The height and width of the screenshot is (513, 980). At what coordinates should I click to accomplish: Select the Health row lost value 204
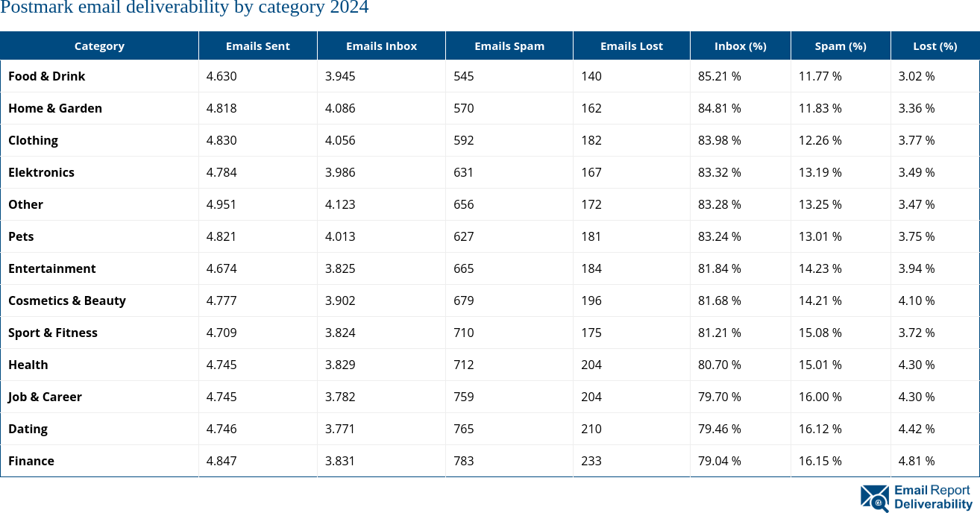pyautogui.click(x=591, y=365)
